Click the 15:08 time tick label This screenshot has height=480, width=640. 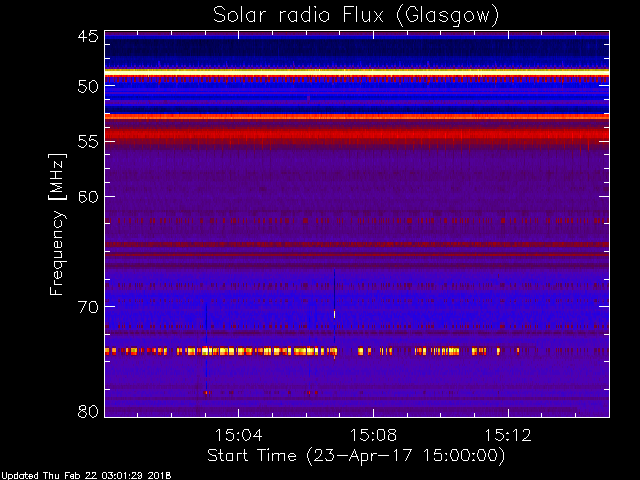(373, 435)
